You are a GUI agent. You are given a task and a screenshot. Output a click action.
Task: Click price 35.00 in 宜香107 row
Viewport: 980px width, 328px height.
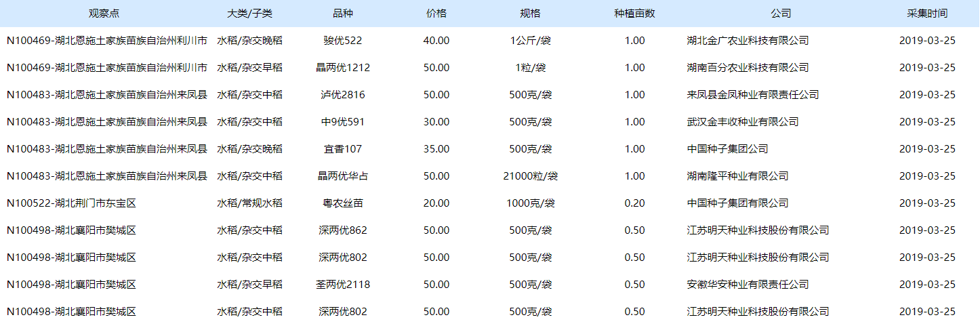point(436,149)
